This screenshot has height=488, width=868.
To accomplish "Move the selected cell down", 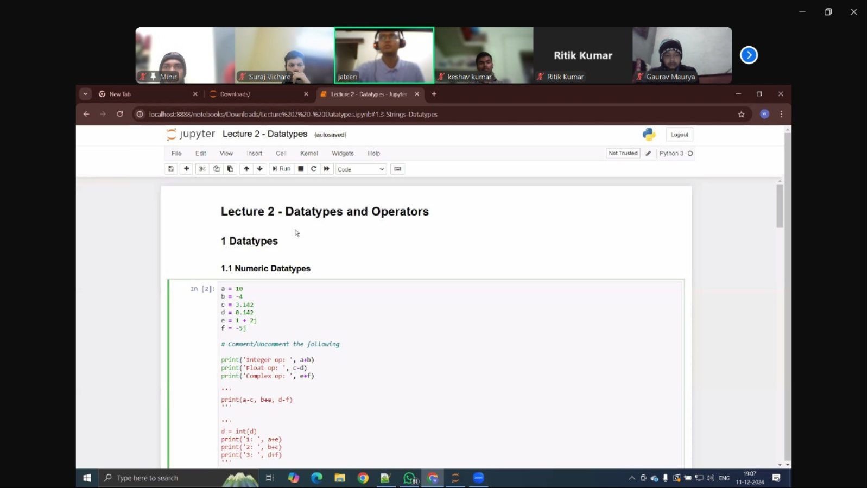I will tap(260, 169).
